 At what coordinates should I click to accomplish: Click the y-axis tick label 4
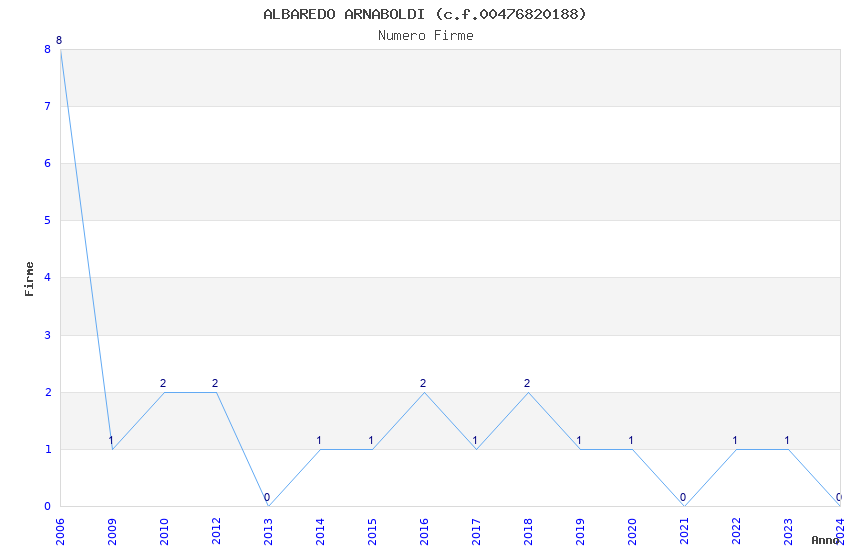click(48, 277)
